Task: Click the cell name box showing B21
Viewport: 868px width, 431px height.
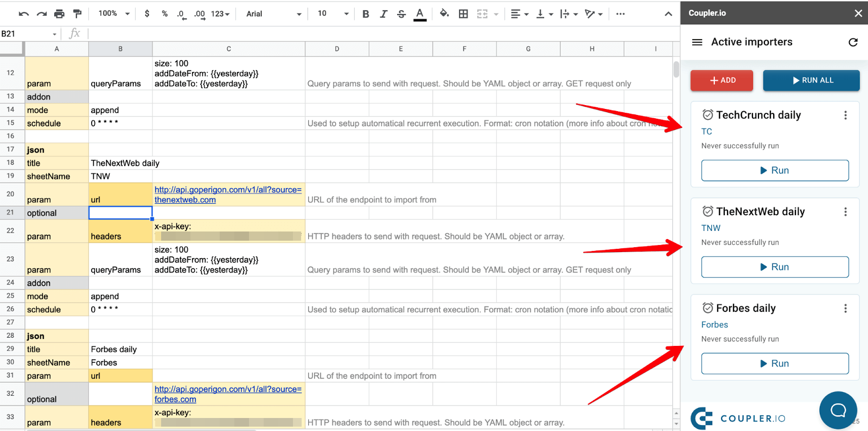Action: [x=29, y=34]
